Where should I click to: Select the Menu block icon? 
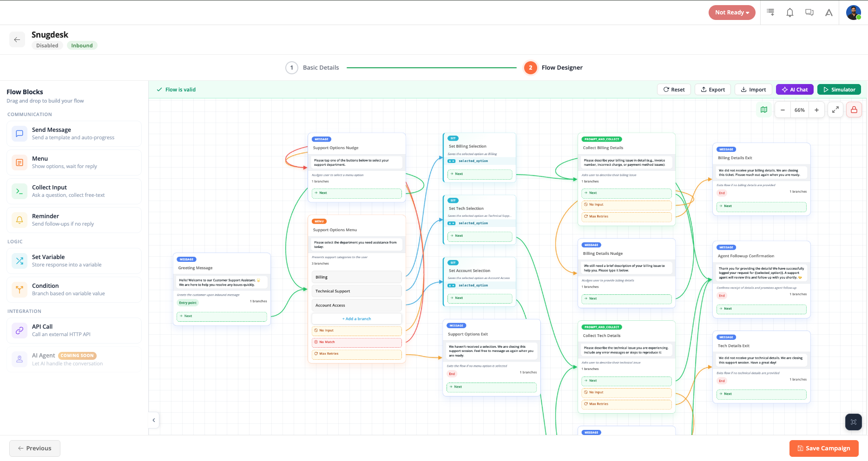click(20, 162)
